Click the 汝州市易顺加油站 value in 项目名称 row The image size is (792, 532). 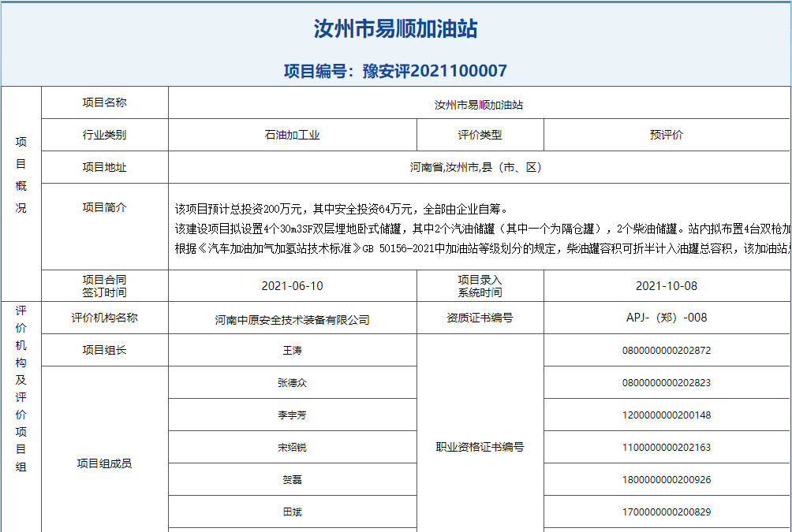(479, 105)
